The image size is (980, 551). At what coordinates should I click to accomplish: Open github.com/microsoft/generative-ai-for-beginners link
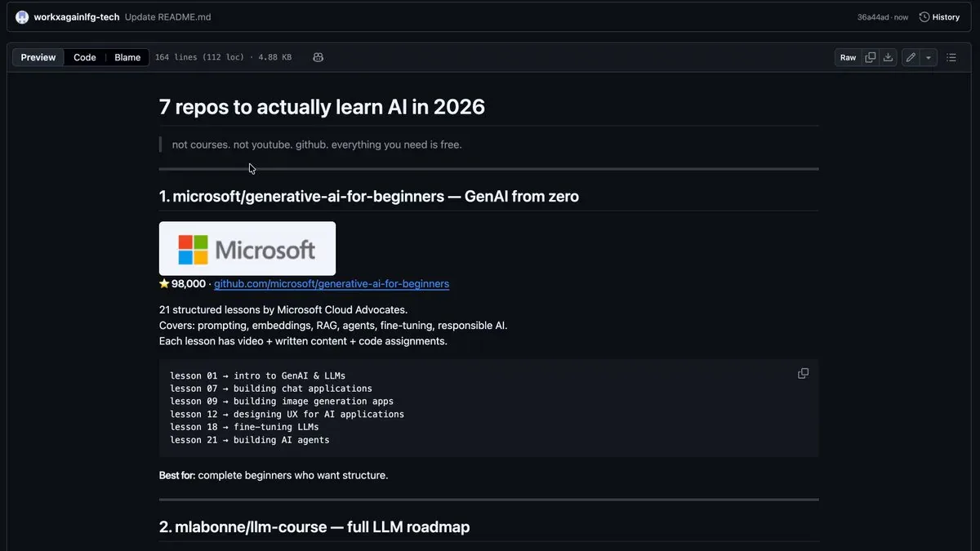point(332,284)
